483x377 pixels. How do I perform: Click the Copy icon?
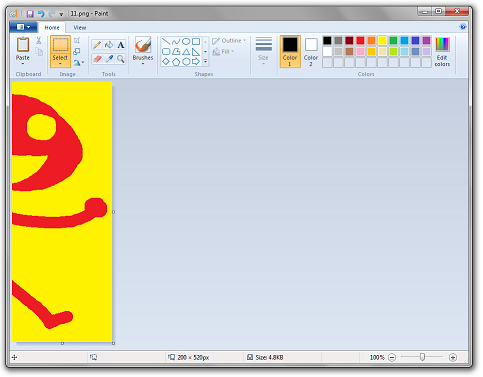[x=39, y=52]
